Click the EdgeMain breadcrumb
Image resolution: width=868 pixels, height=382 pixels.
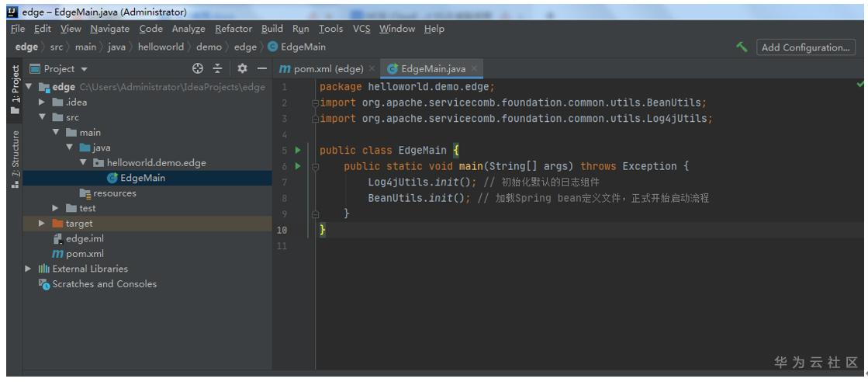click(x=297, y=47)
